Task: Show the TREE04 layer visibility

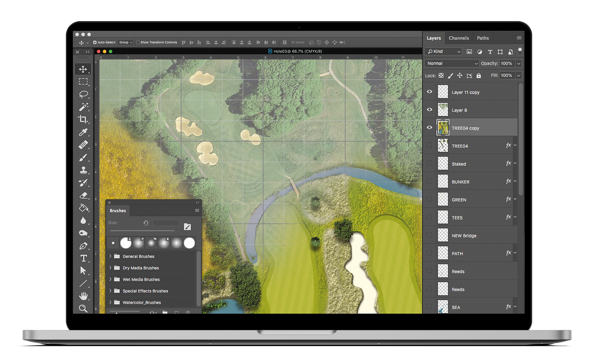Action: tap(429, 145)
